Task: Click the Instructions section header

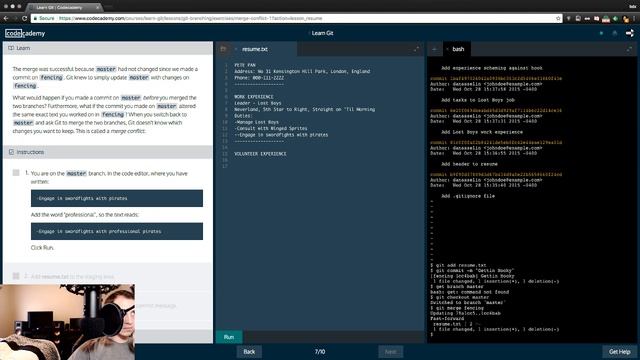Action: pyautogui.click(x=108, y=152)
